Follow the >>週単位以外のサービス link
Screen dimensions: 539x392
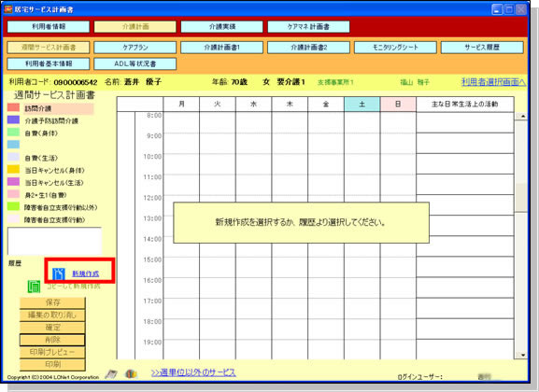[193, 372]
